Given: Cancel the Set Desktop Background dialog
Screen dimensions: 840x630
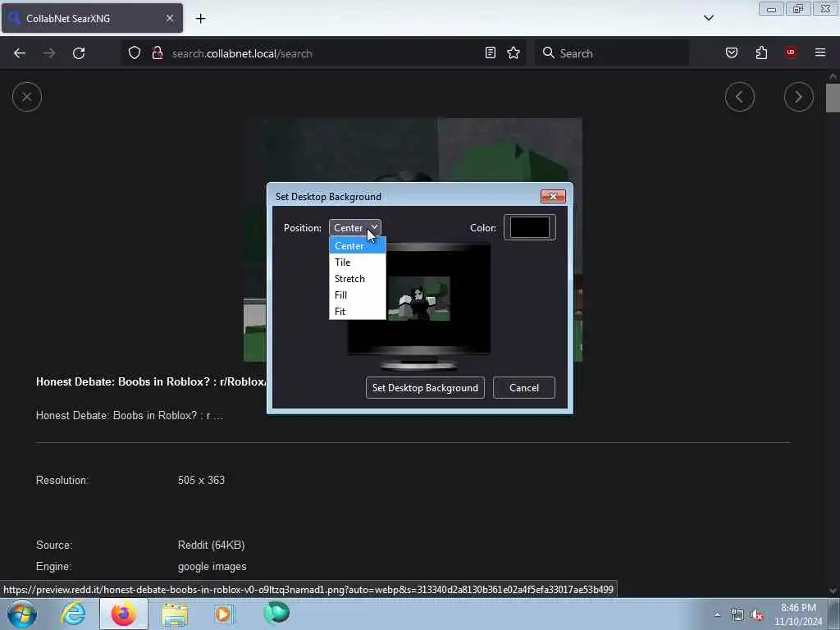Looking at the screenshot, I should [524, 388].
